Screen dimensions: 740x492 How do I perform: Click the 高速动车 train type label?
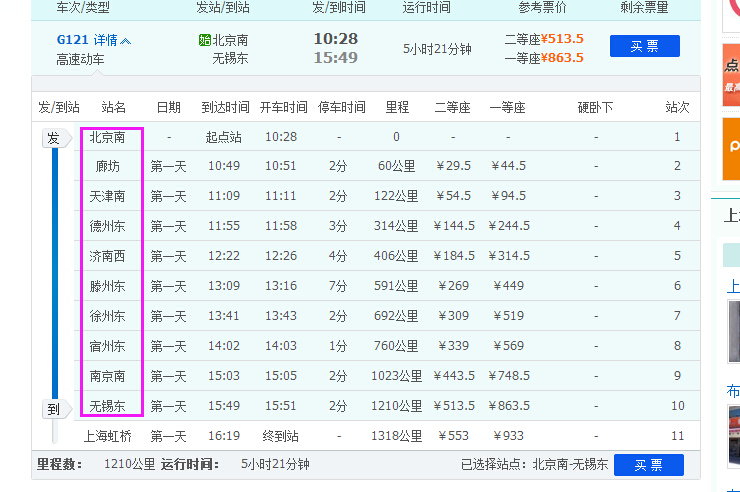click(80, 59)
